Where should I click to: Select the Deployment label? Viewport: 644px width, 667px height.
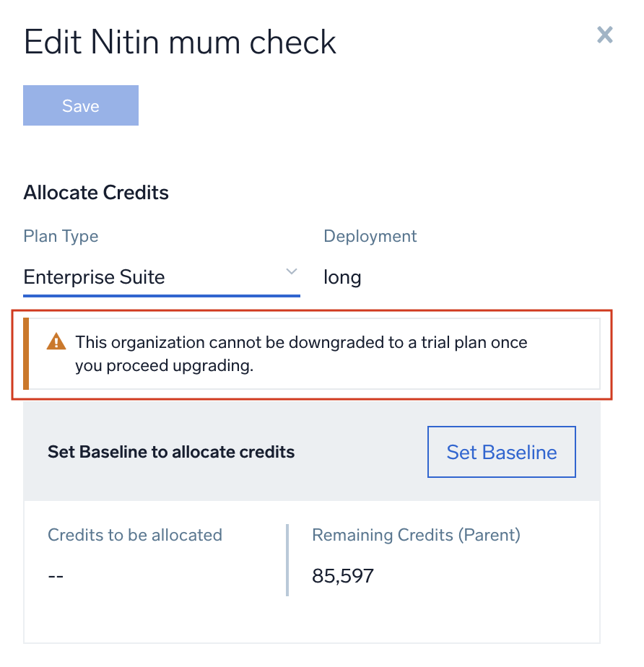click(370, 236)
